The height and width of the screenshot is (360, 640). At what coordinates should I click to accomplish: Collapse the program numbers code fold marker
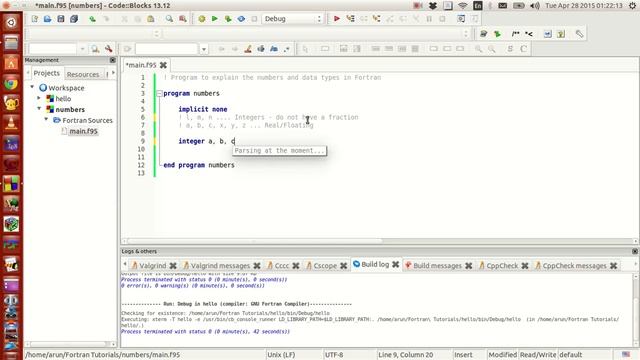(x=160, y=93)
